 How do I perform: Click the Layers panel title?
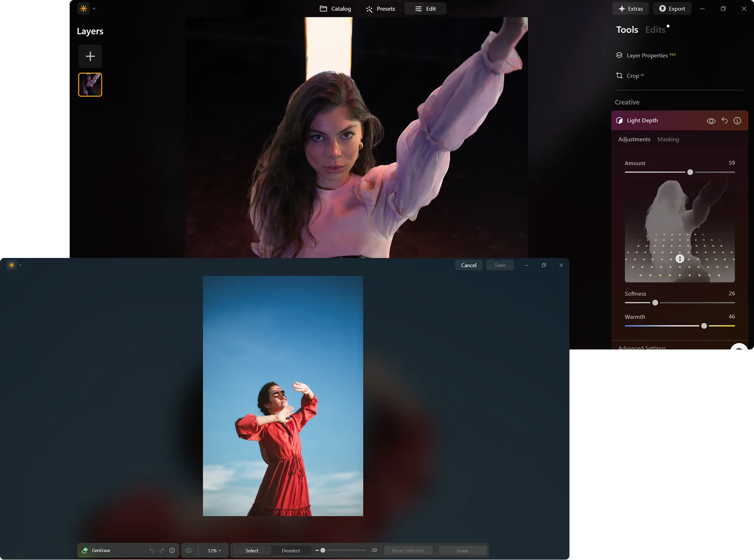click(90, 31)
